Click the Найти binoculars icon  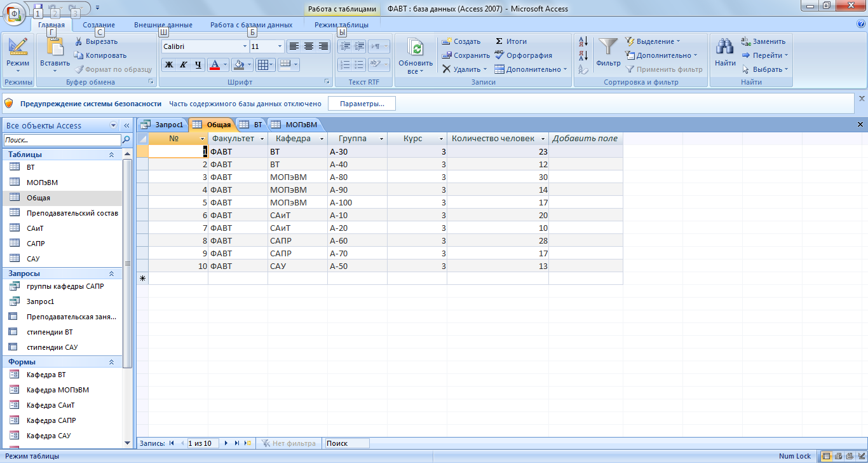coord(725,46)
